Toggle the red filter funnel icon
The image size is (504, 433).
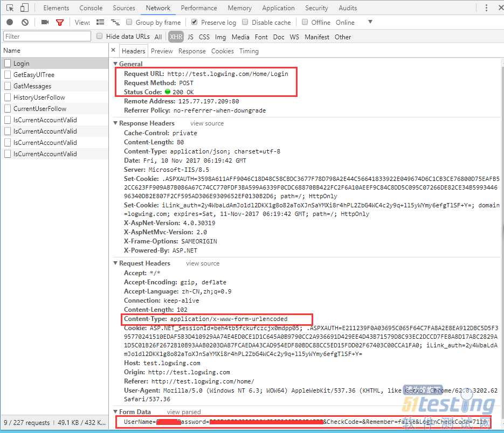pos(60,23)
